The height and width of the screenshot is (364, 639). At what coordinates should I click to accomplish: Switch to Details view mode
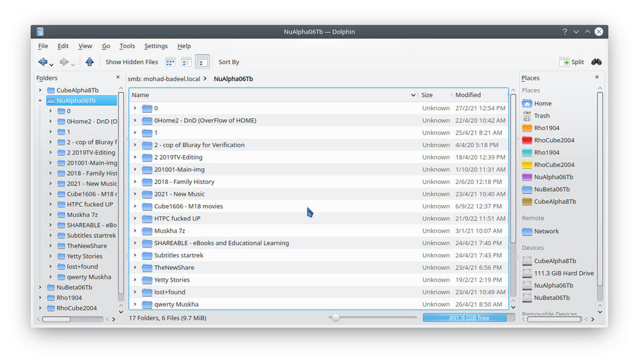pos(202,62)
